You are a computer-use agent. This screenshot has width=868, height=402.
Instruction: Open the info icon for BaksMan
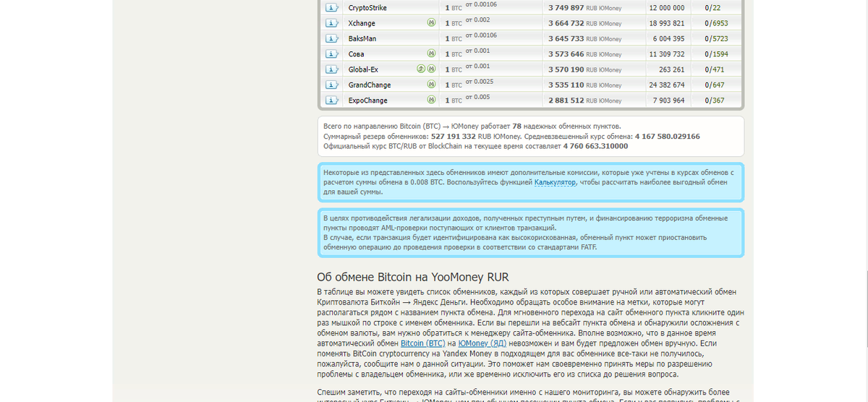click(x=331, y=38)
